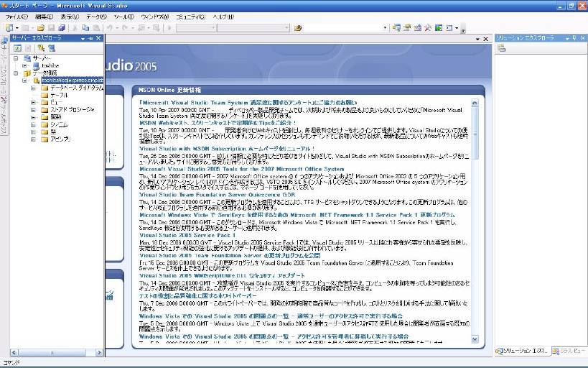Click the Toolbox tab in left side strip
Image resolution: width=588 pixels, height=368 pixels.
click(4, 115)
